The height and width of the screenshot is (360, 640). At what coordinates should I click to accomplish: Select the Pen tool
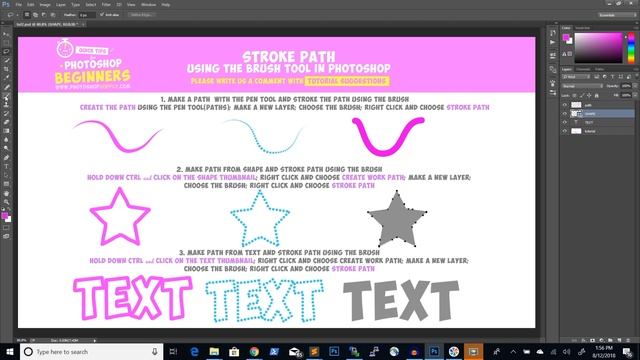tap(6, 158)
